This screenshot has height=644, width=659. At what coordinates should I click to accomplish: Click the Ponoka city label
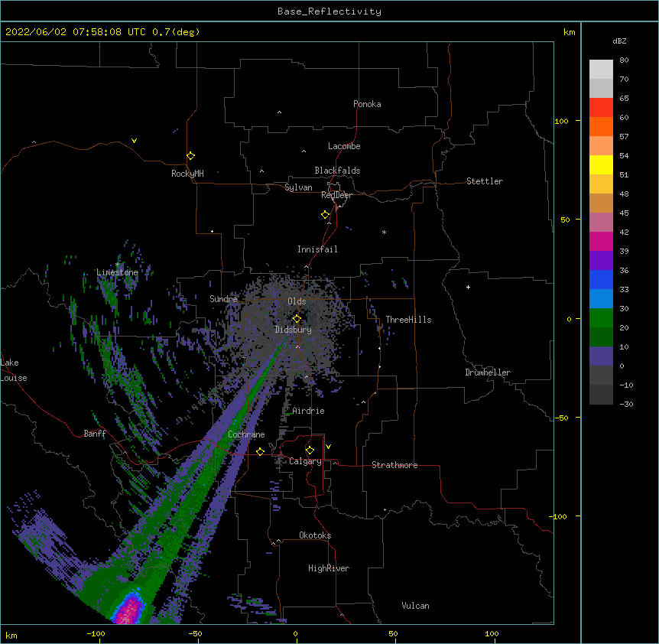(367, 104)
